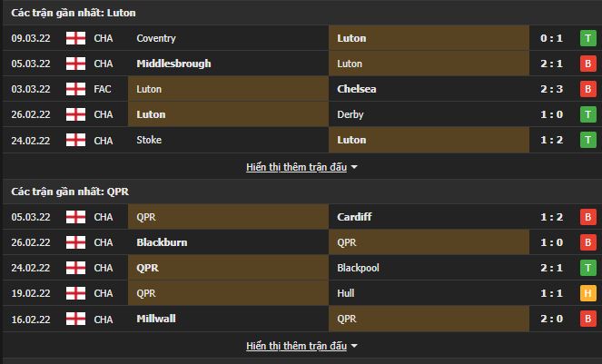This screenshot has width=602, height=364.
Task: Expand more QPR matches with 'Hiển thị thêm trận đấu'
Action: 296,346
